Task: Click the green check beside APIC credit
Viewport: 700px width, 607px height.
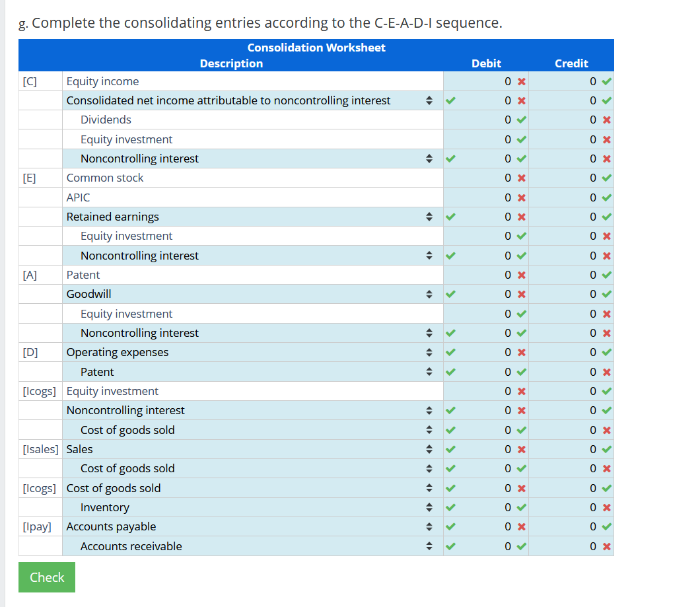Action: (x=606, y=197)
